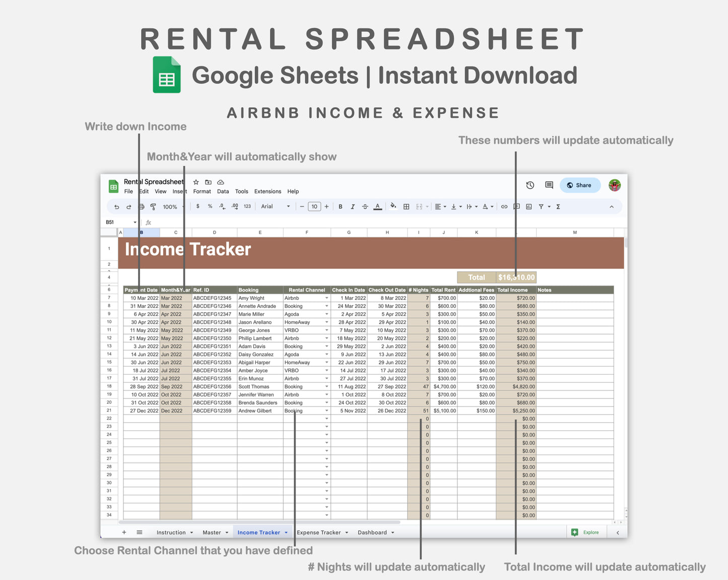Open the Fill color tool
The width and height of the screenshot is (728, 580).
pos(393,206)
